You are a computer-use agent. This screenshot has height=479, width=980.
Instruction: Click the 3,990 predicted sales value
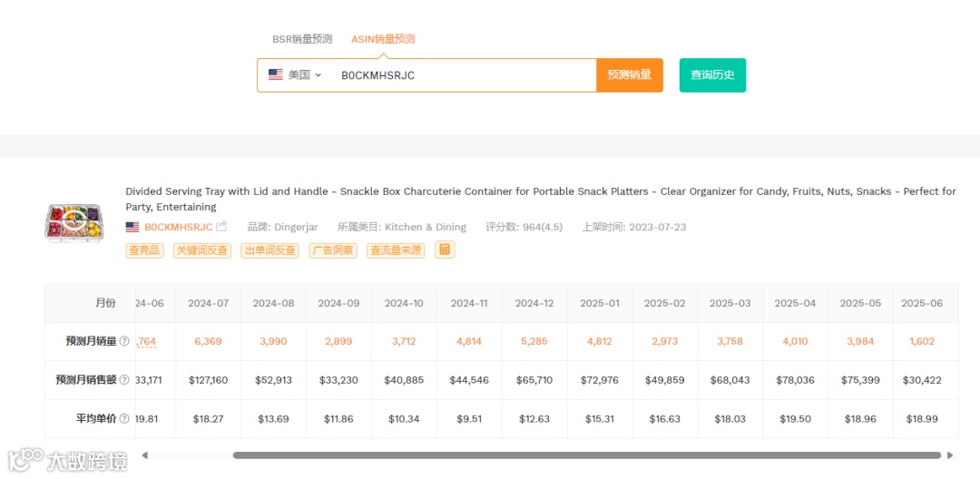(x=273, y=342)
